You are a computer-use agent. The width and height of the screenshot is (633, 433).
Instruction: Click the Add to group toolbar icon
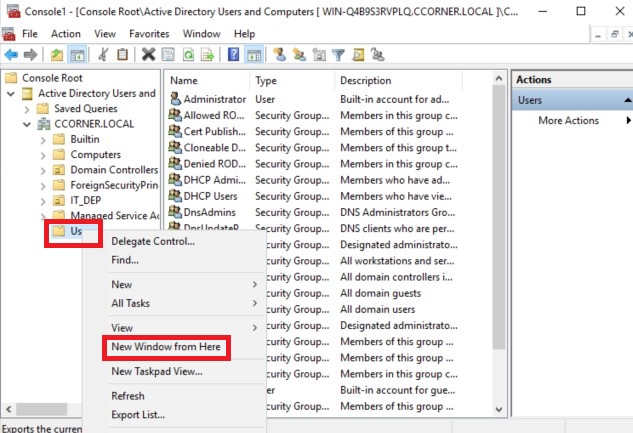(378, 54)
